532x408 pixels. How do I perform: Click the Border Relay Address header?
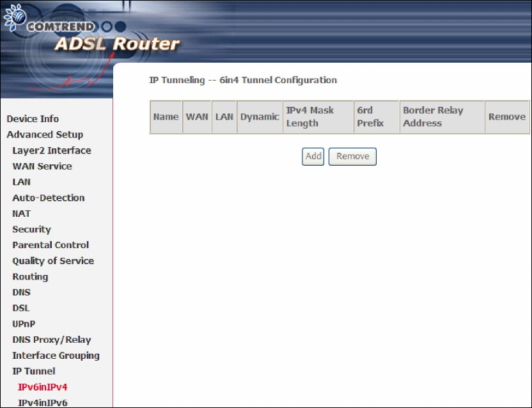point(442,117)
